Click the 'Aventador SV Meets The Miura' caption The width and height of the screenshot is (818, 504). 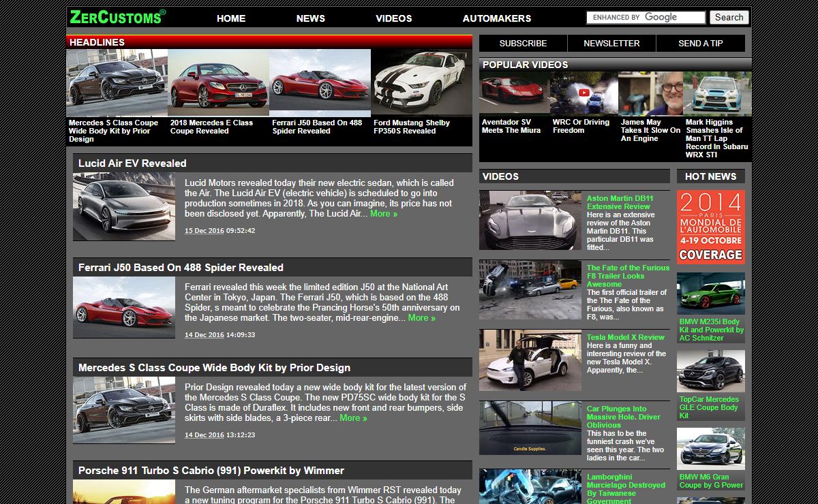pos(511,127)
